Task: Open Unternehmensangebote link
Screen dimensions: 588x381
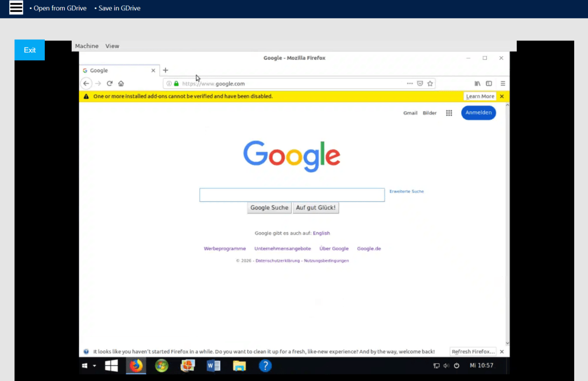Action: [283, 248]
